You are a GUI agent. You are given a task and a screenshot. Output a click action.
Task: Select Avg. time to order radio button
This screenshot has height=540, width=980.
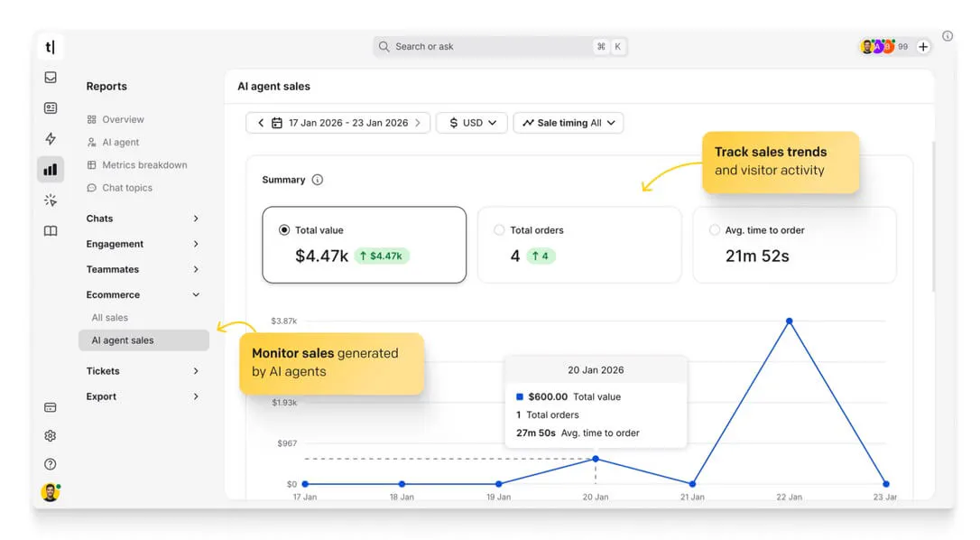tap(715, 230)
